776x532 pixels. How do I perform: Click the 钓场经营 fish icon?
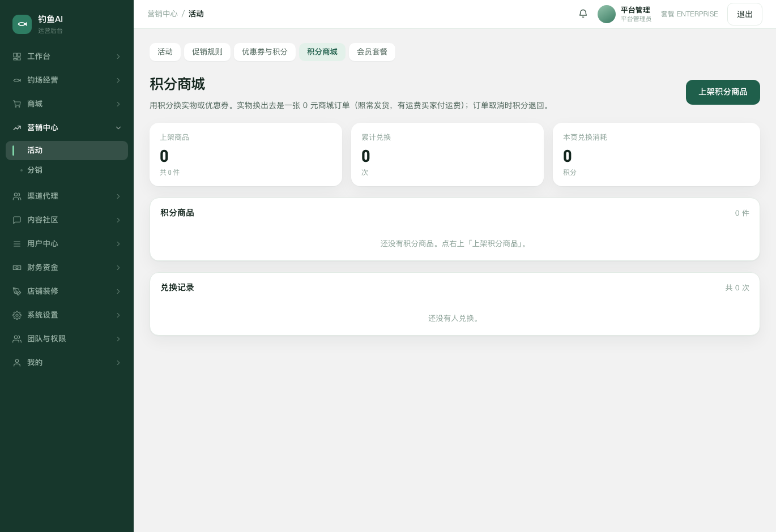[17, 80]
